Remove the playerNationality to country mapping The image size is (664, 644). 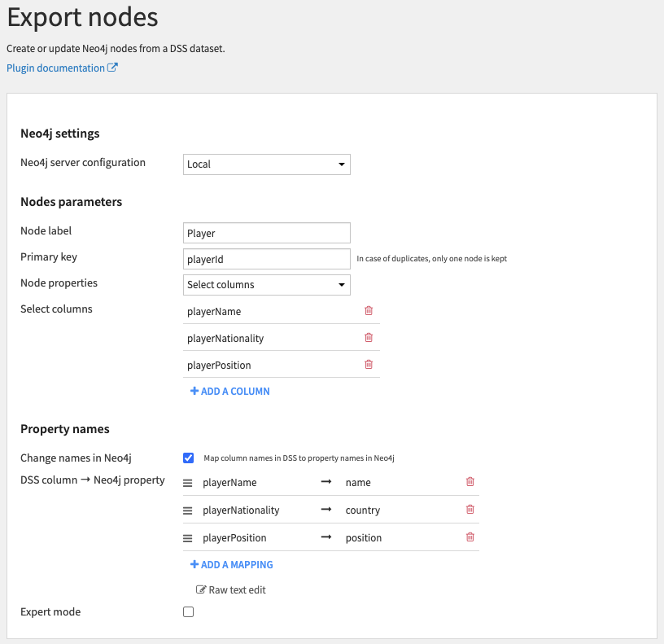470,510
